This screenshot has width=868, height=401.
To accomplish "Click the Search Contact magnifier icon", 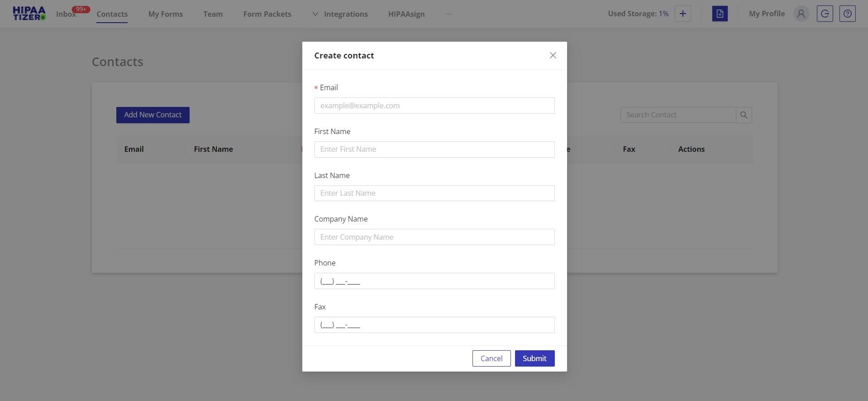I will click(x=744, y=115).
